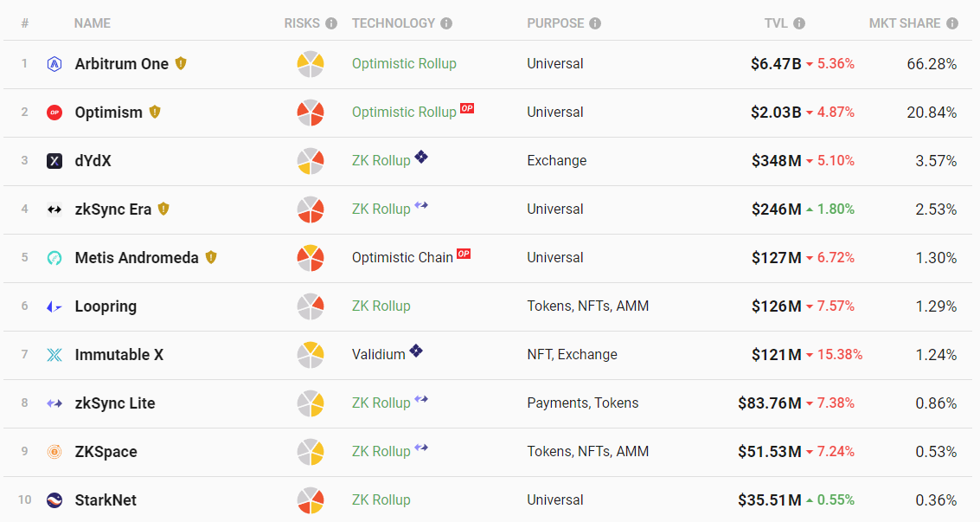
Task: Click the zkSync arrows badge in ZKSpace row
Action: (421, 448)
